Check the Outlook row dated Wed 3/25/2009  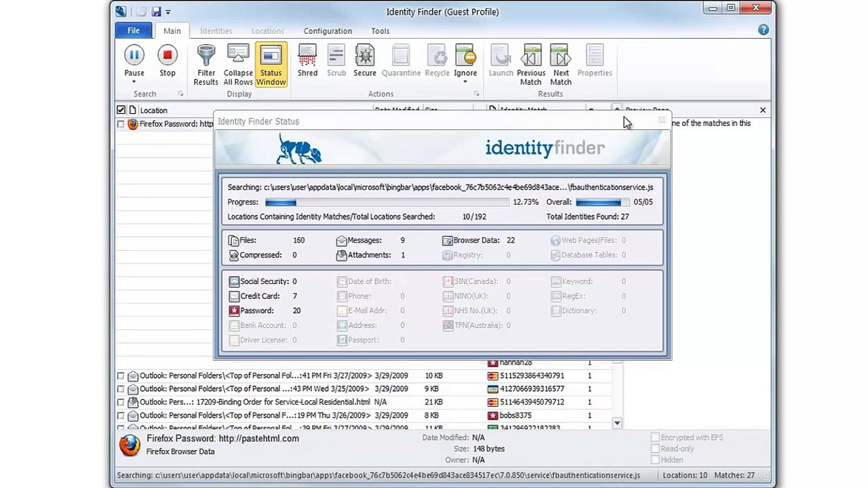121,389
